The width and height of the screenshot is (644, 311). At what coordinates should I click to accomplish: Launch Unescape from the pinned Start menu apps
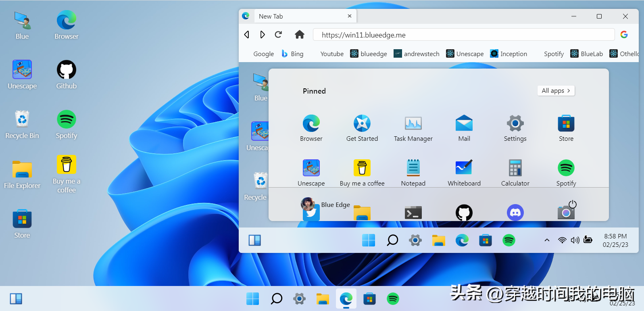[x=311, y=173]
